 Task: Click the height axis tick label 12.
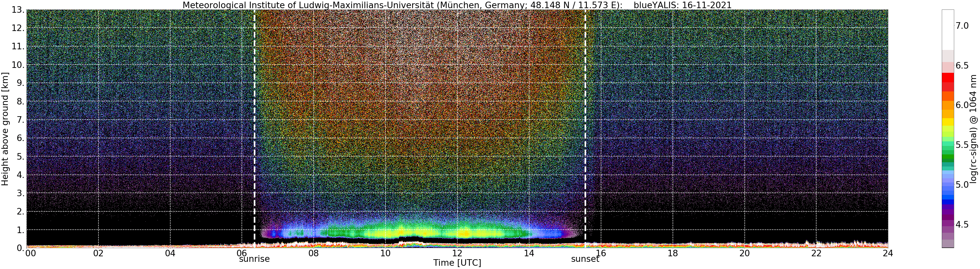tap(18, 28)
